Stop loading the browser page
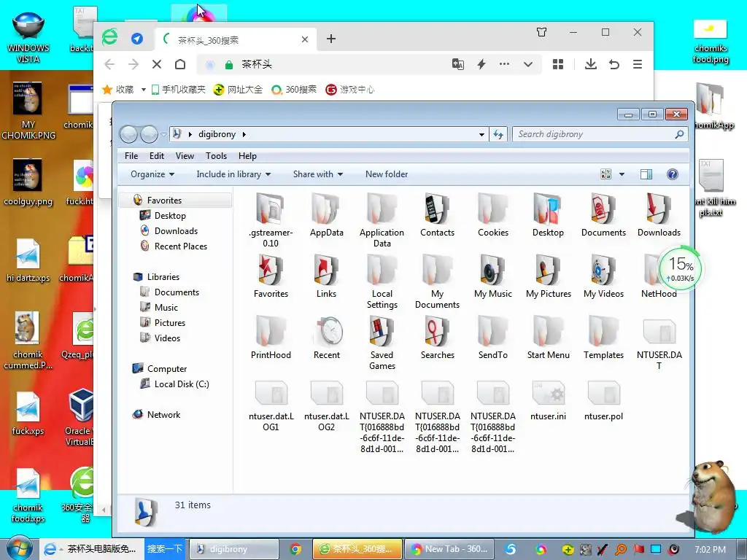Image resolution: width=747 pixels, height=560 pixels. (156, 64)
